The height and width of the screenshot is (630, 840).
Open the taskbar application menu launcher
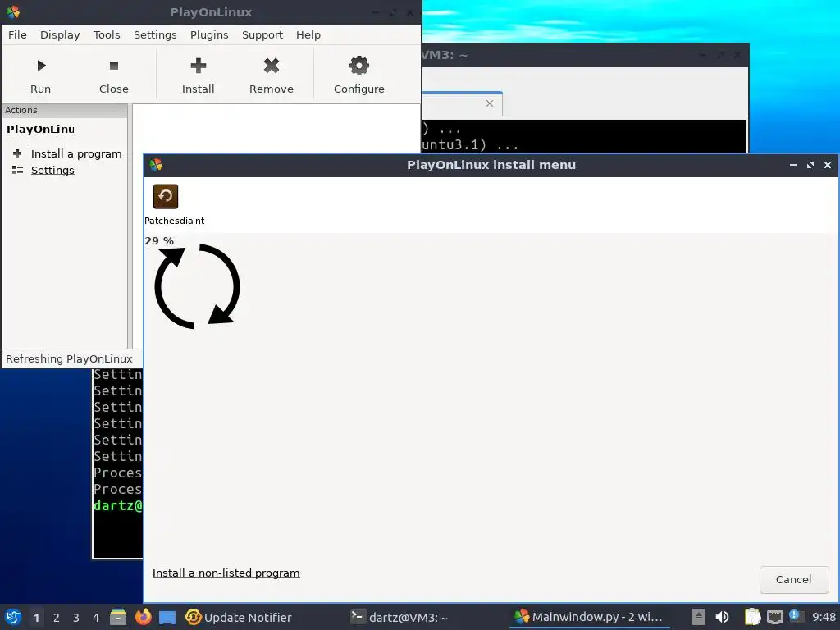point(13,617)
